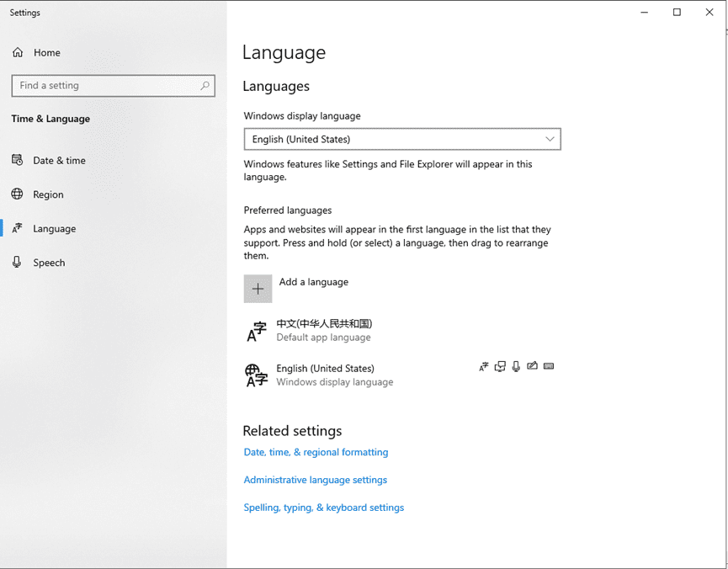Select English (United States) in preferred languages
The width and height of the screenshot is (728, 569).
[325, 369]
